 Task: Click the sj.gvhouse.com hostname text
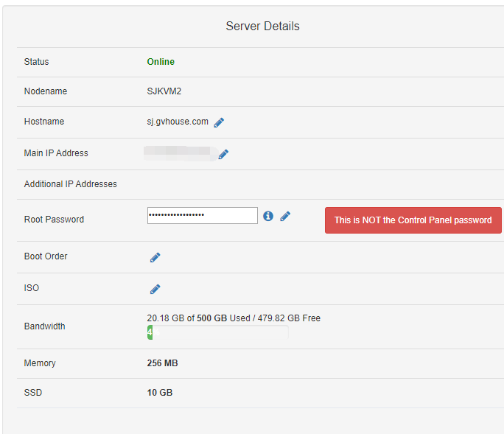click(178, 122)
